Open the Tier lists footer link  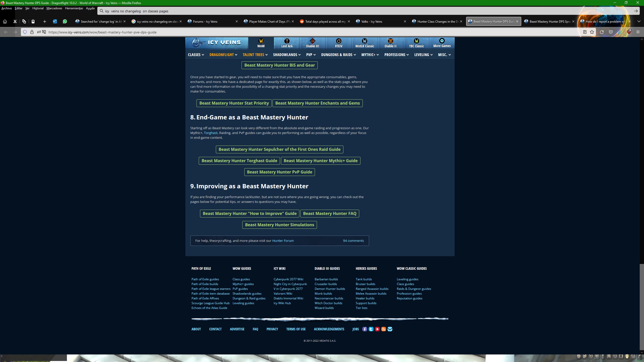(361, 308)
